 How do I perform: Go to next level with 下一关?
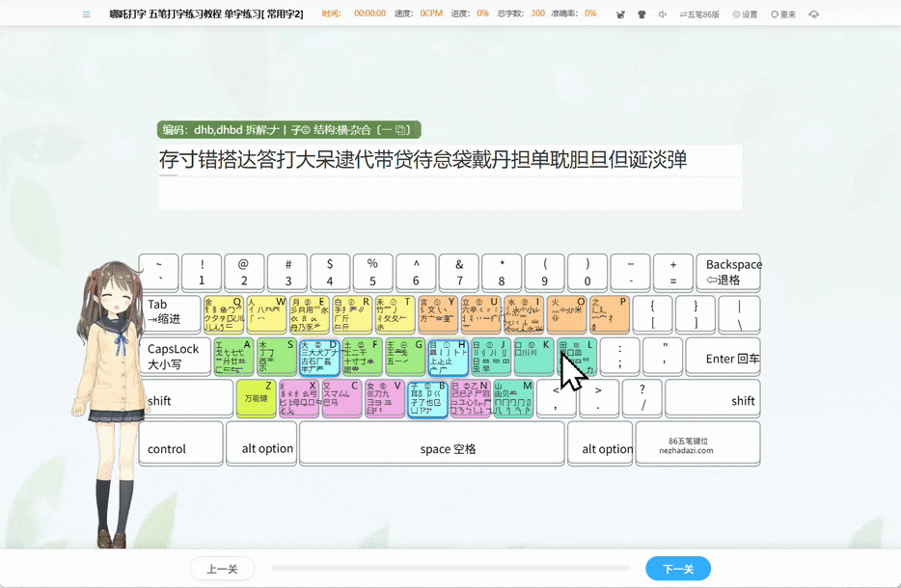(x=678, y=569)
